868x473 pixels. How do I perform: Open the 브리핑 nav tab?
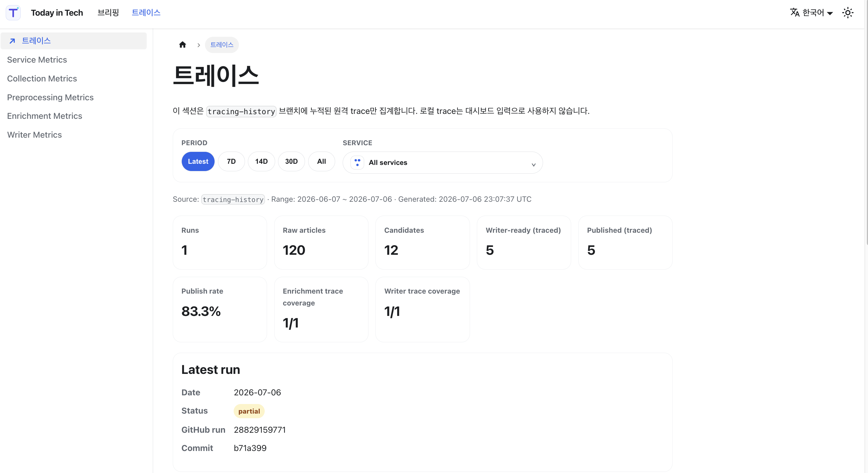(x=108, y=13)
